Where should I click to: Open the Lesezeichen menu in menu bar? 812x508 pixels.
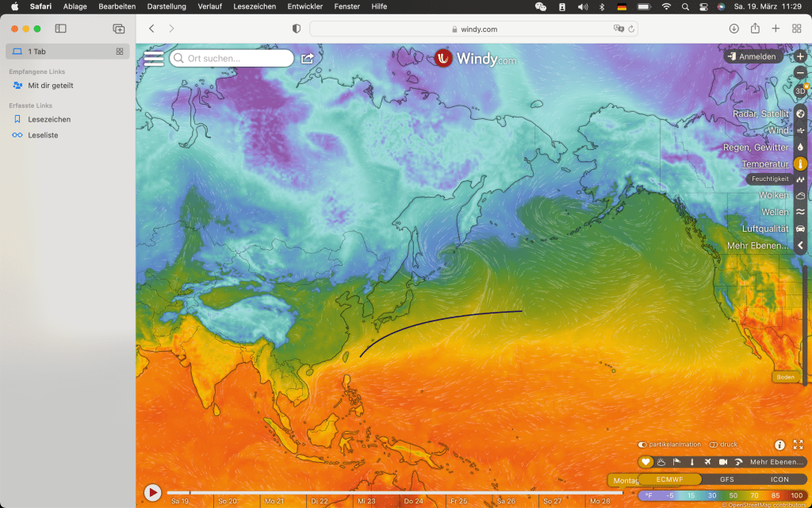coord(254,6)
